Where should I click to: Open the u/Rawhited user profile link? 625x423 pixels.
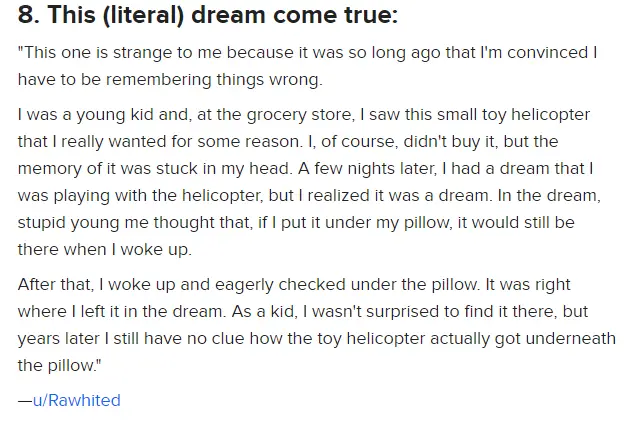[x=77, y=400]
